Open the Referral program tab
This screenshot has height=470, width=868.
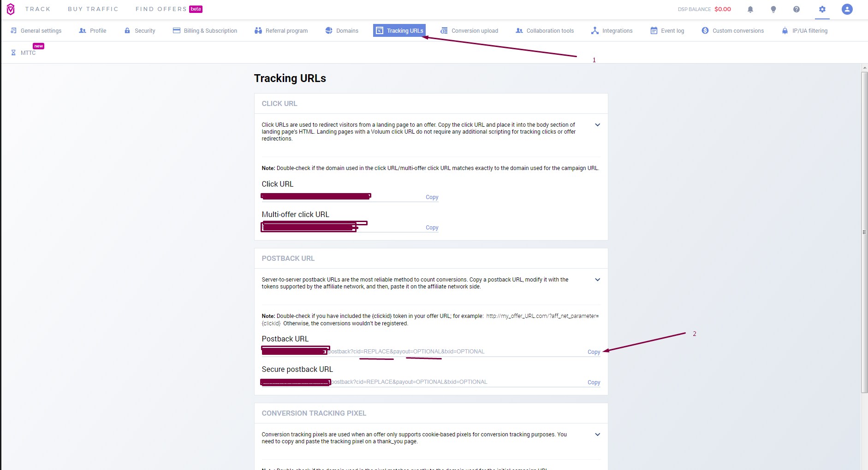281,30
